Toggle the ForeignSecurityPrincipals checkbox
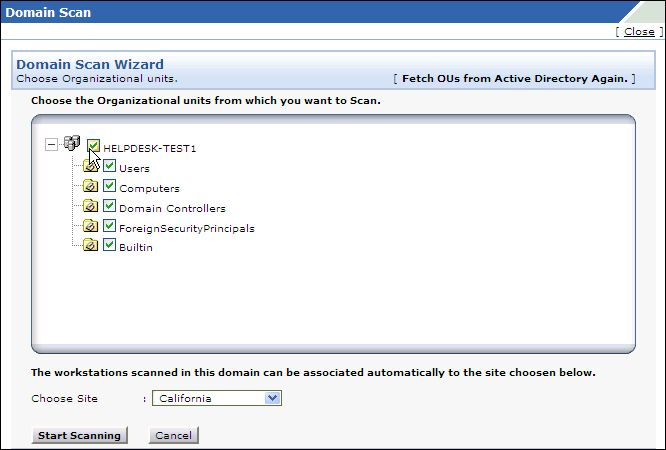 (110, 226)
